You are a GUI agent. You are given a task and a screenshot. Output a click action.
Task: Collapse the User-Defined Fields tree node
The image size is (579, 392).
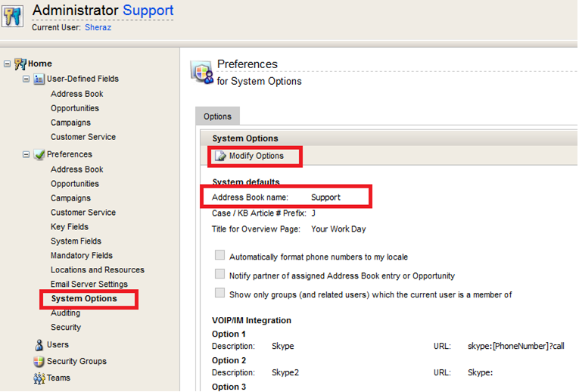(x=26, y=79)
